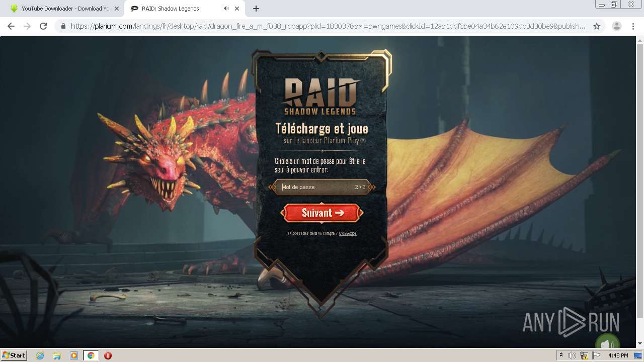The height and width of the screenshot is (362, 644).
Task: Close the RAID: Shadow Legends tab
Action: tap(237, 9)
